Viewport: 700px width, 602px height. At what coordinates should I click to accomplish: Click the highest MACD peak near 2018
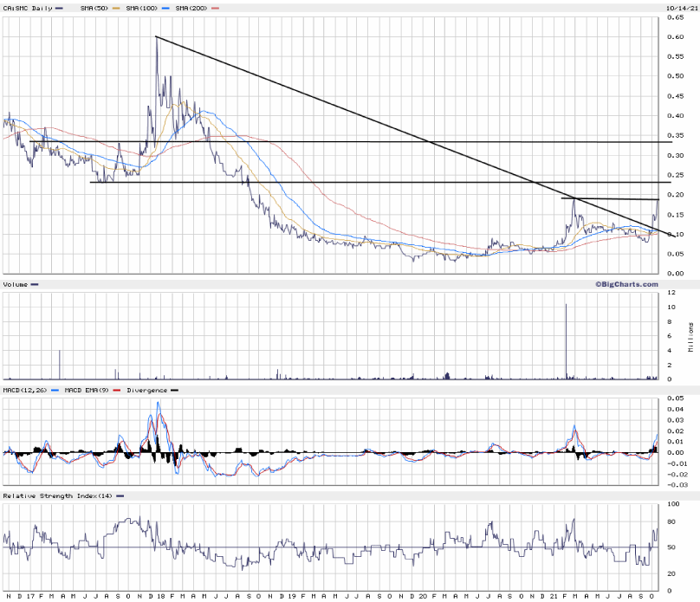[x=158, y=404]
